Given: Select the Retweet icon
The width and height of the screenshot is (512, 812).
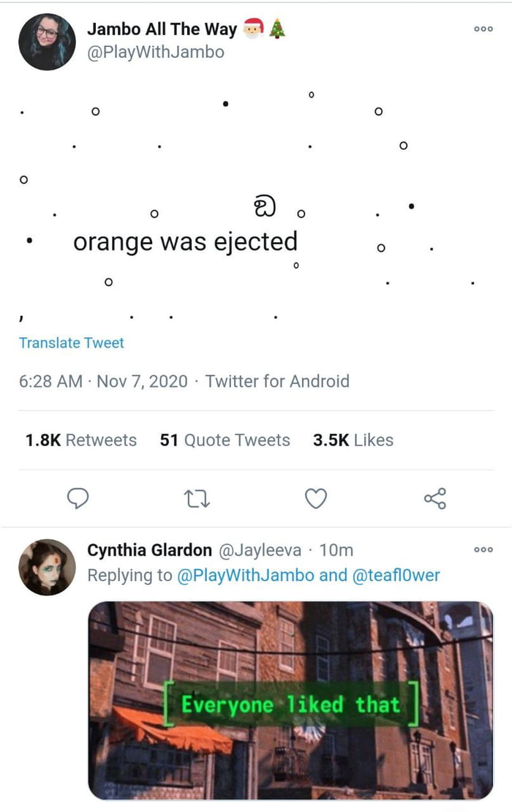Looking at the screenshot, I should tap(196, 498).
